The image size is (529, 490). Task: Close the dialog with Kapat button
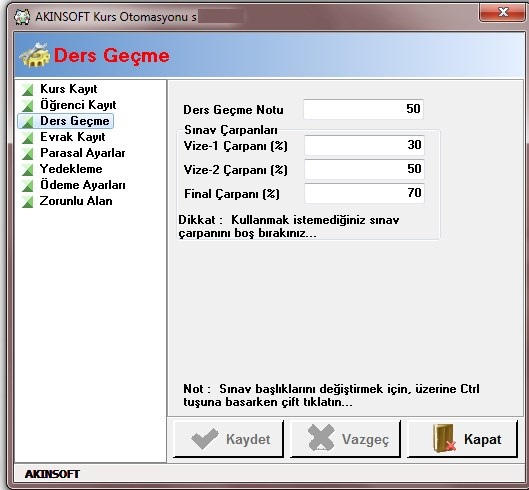[x=462, y=439]
